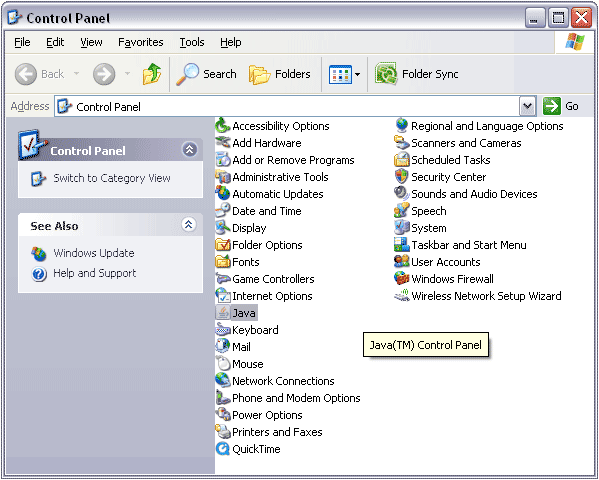Toggle the Folders pane button
The height and width of the screenshot is (480, 599).
click(280, 74)
